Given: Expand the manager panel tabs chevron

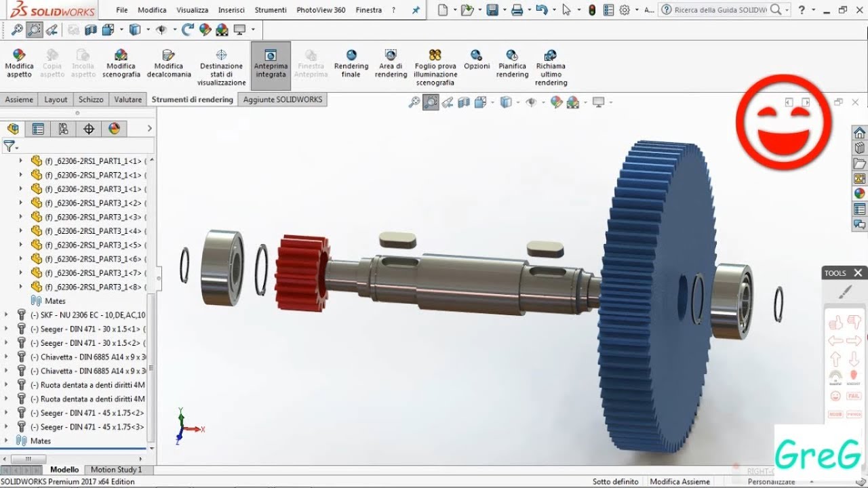Looking at the screenshot, I should (x=149, y=129).
